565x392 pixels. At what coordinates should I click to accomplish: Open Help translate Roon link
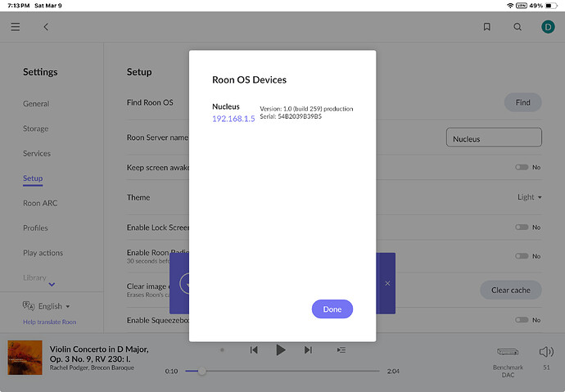tap(50, 322)
